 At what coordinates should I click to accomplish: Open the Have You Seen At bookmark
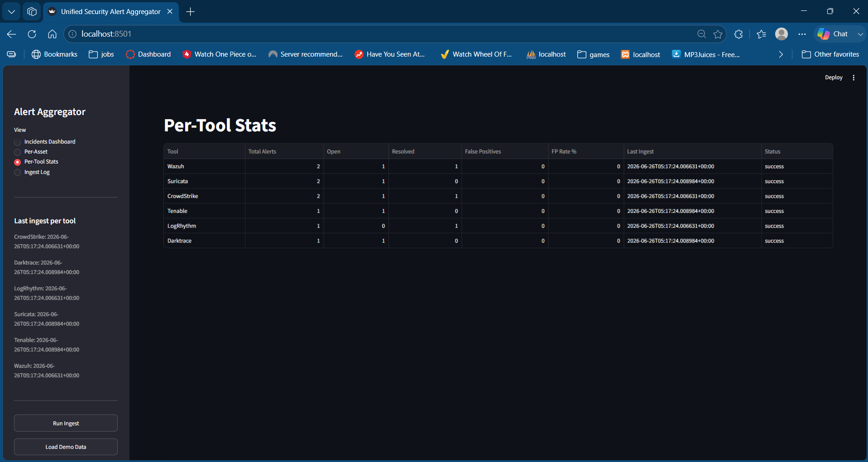[x=390, y=54]
